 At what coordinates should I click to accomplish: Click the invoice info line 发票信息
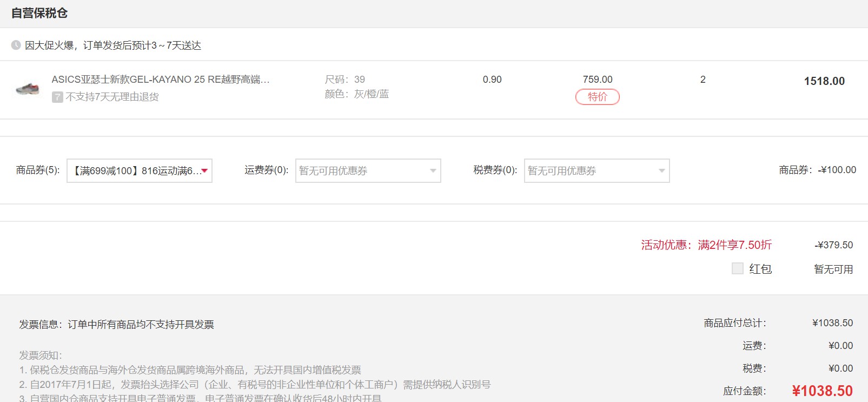click(116, 325)
